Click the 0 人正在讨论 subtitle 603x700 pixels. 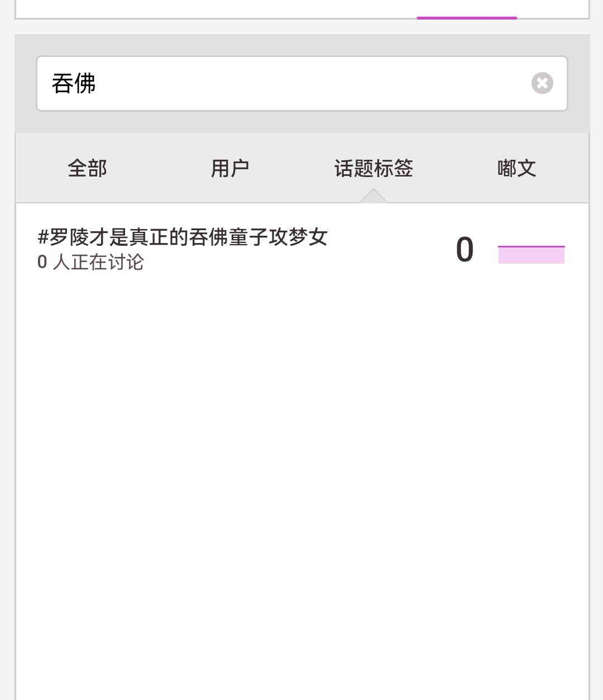click(x=90, y=262)
